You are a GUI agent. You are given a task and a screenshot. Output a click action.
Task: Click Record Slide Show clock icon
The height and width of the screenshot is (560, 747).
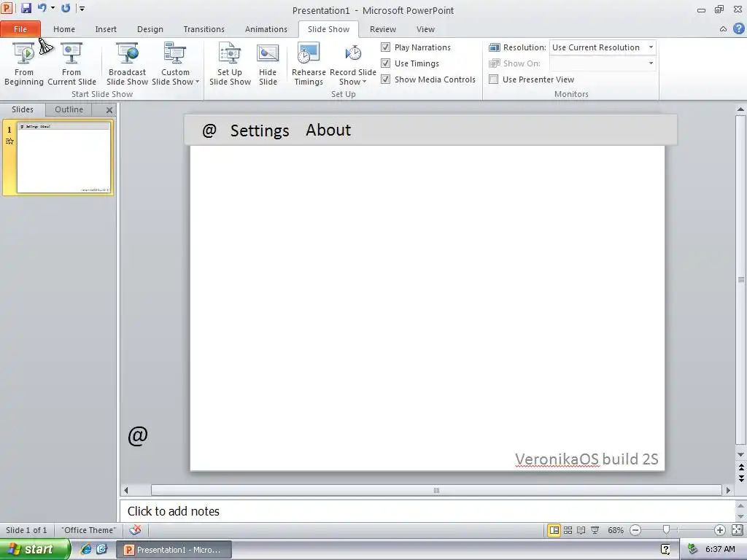tap(353, 53)
